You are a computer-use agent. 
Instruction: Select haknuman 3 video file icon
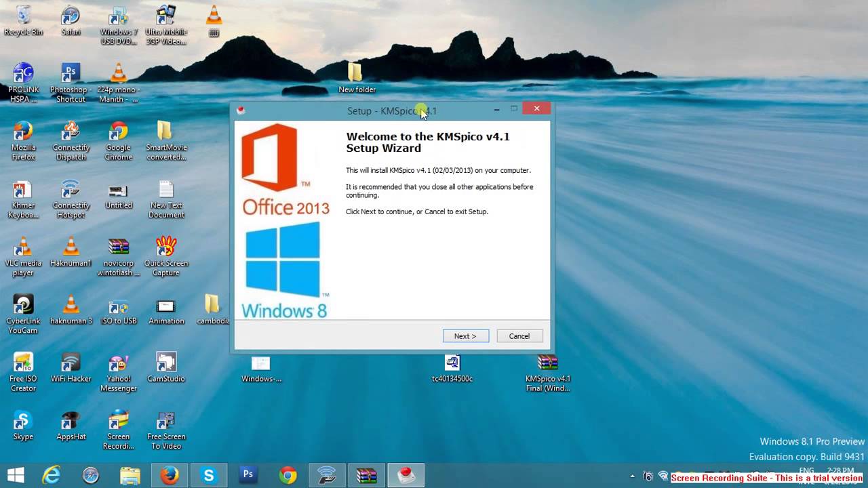pos(71,310)
